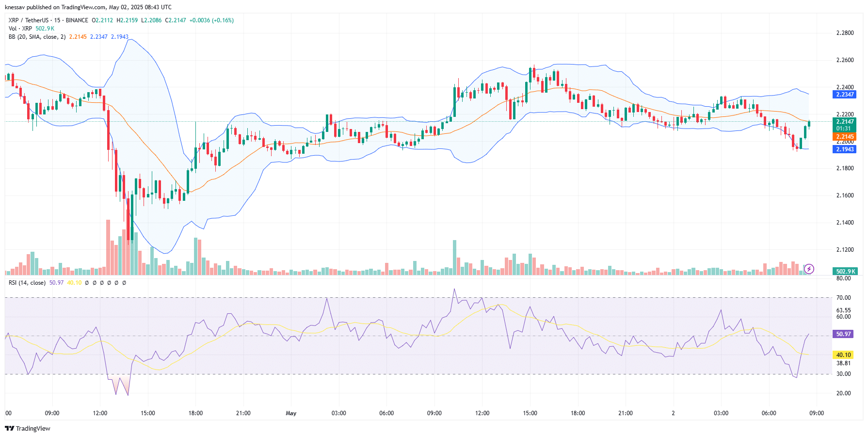Click the green 2.2147 current price label
The width and height of the screenshot is (868, 437).
tap(844, 122)
